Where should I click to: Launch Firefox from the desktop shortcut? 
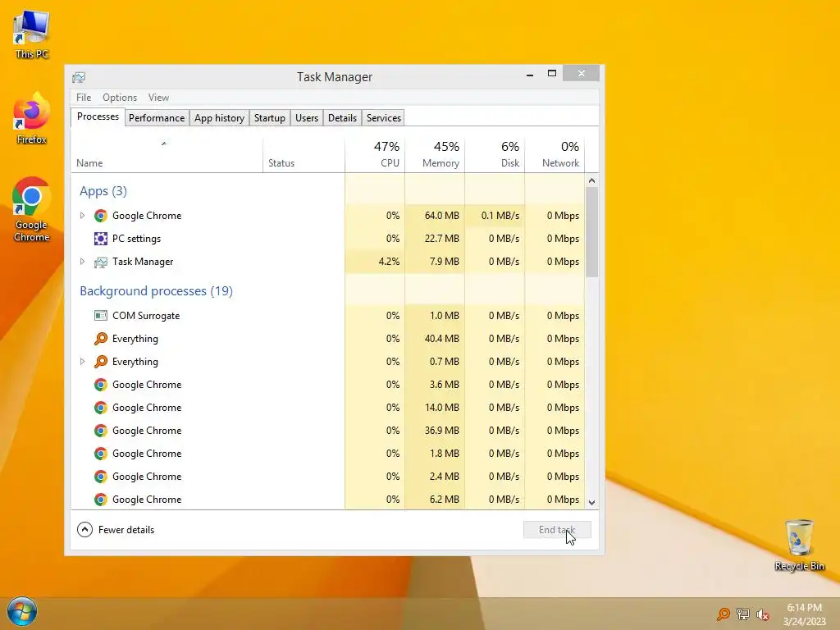tap(32, 119)
